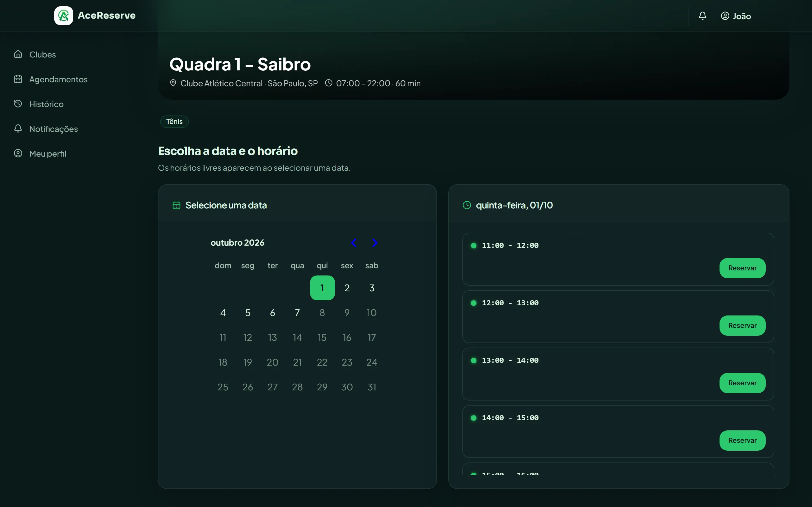Click the Clubes home icon in sidebar
Screen dimensions: 812x507
pos(18,54)
